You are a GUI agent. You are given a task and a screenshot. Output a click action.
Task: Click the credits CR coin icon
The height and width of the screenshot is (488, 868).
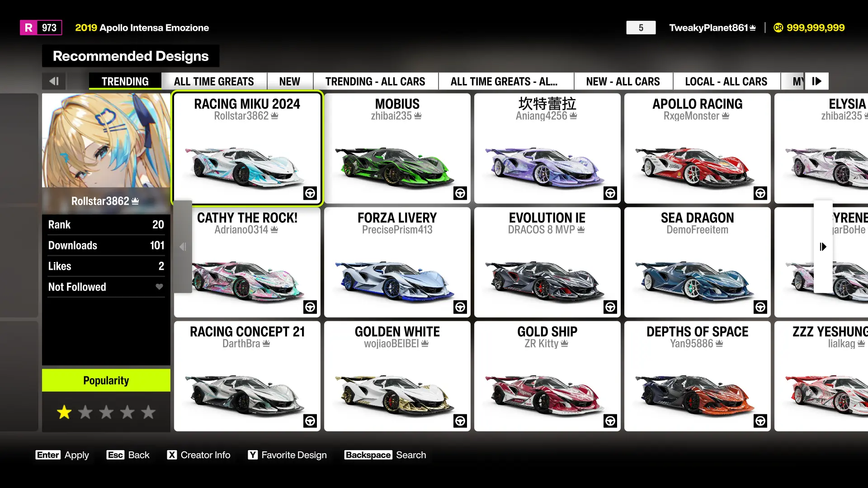pos(778,28)
